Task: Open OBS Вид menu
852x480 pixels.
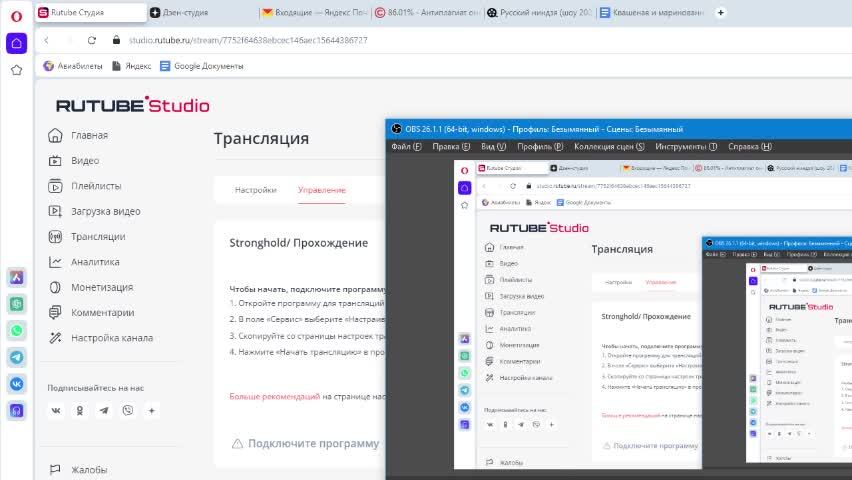Action: (x=493, y=146)
